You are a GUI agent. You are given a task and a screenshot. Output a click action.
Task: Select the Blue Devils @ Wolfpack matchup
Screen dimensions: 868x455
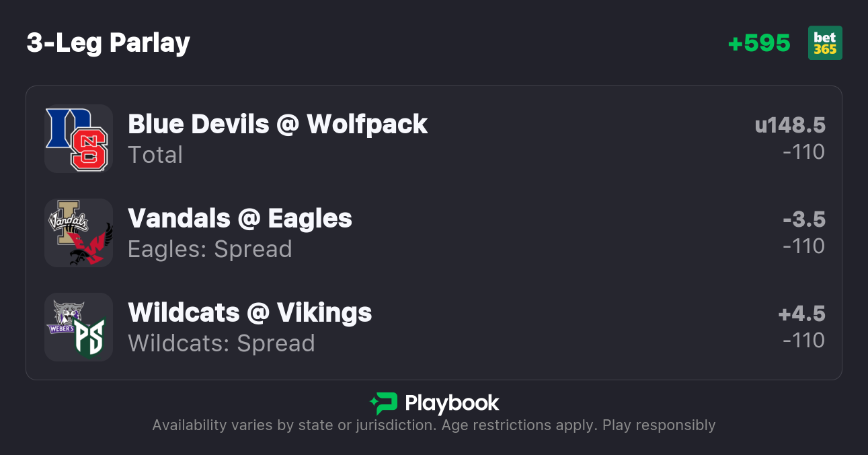(278, 125)
